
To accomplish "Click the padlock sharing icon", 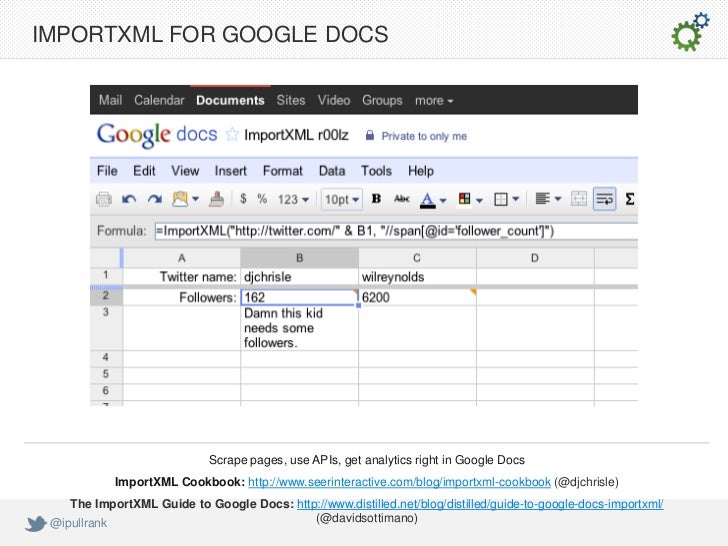I will [370, 135].
